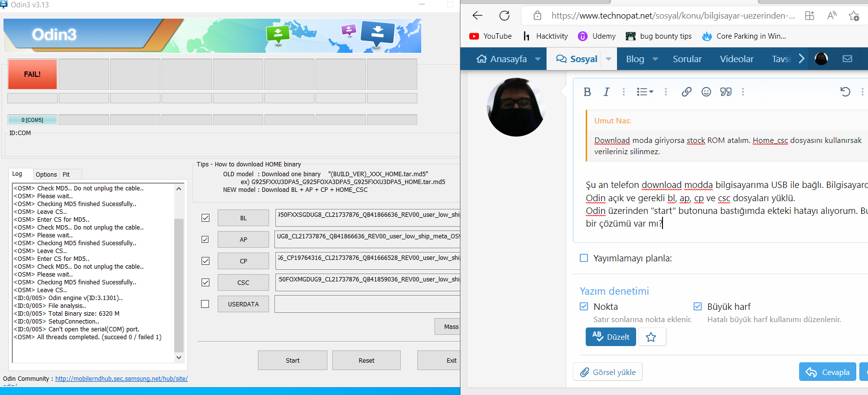Open browser split screen icon

[x=810, y=16]
